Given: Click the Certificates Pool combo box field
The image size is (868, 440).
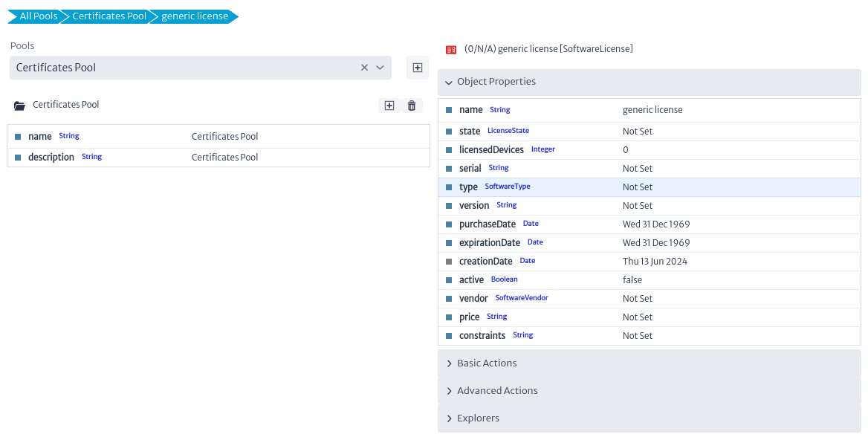Looking at the screenshot, I should tap(201, 68).
